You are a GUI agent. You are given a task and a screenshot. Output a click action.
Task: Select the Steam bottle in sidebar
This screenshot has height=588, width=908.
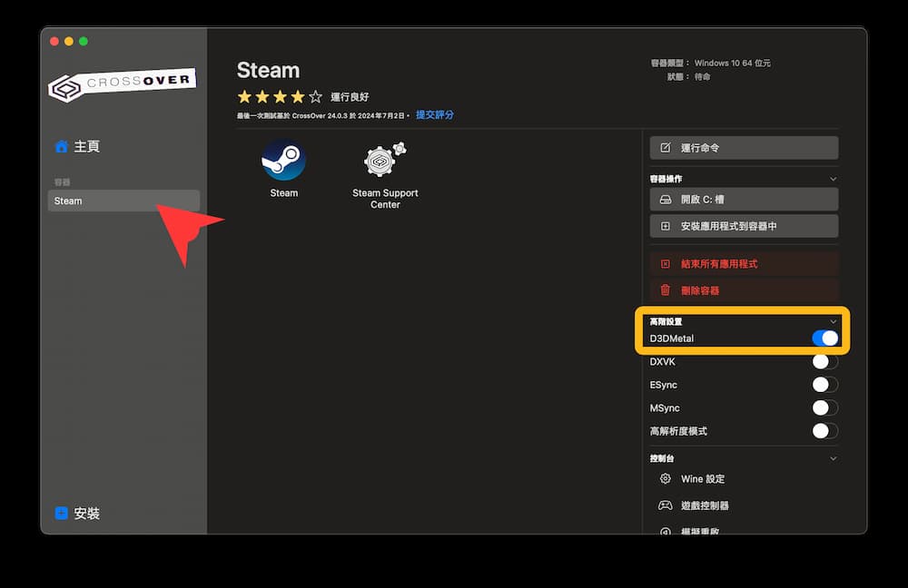123,201
